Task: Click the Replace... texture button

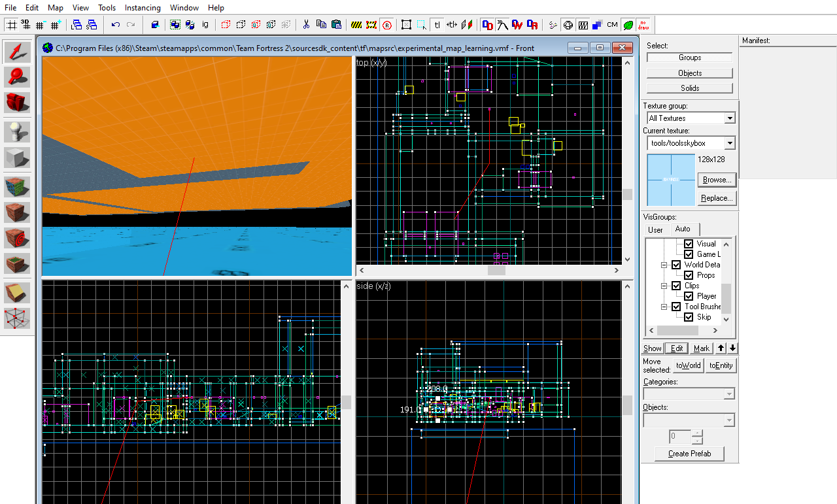Action: pos(717,197)
